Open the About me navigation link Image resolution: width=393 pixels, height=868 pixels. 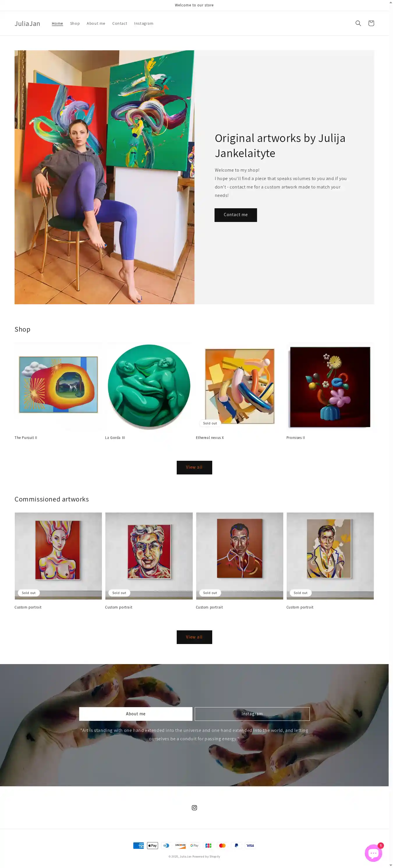coord(96,24)
